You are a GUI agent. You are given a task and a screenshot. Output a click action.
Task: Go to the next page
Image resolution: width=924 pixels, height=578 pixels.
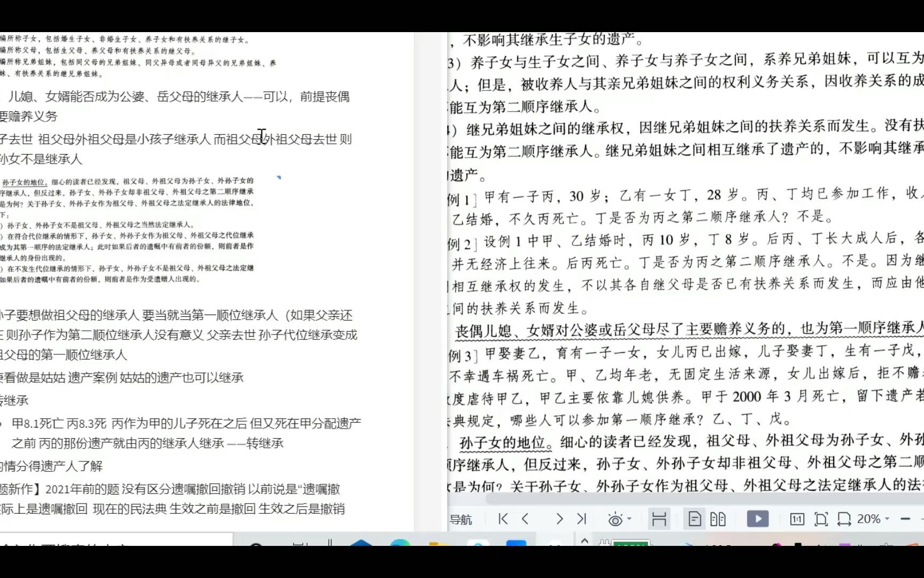click(559, 519)
